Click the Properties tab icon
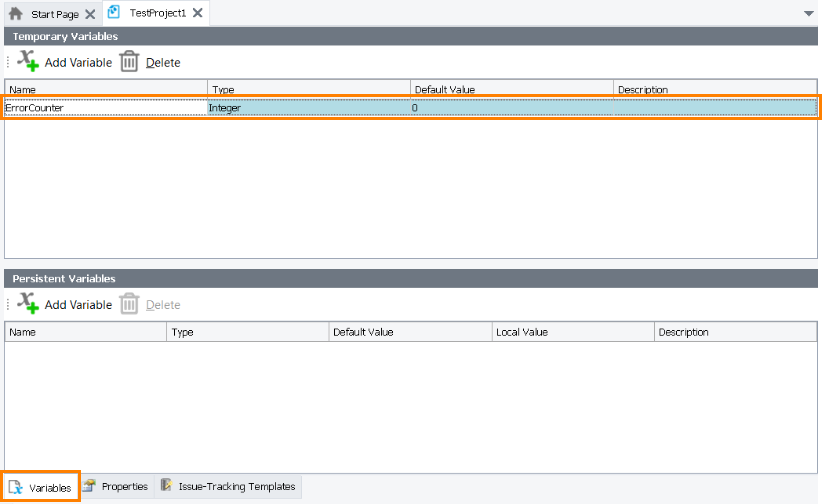822x504 pixels. pyautogui.click(x=90, y=487)
